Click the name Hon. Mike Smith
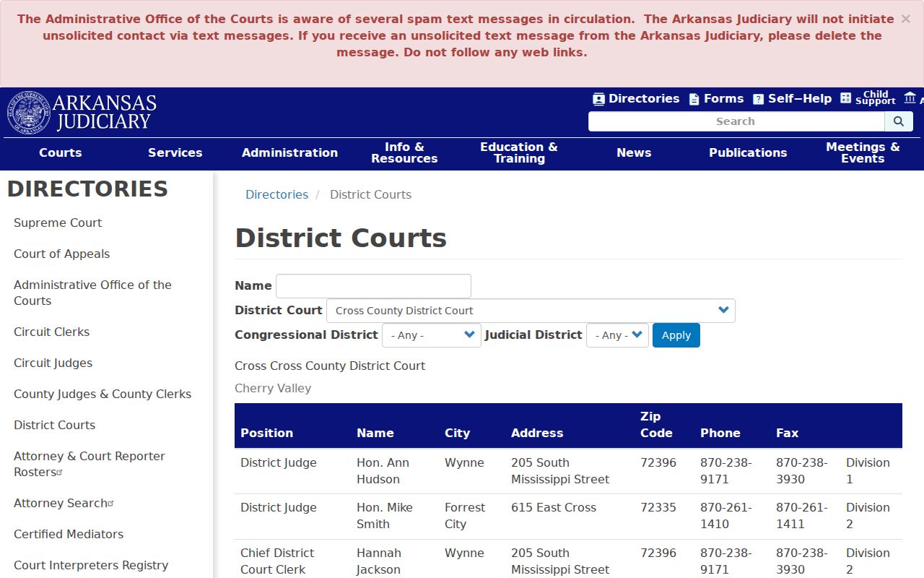The width and height of the screenshot is (924, 578). click(385, 516)
